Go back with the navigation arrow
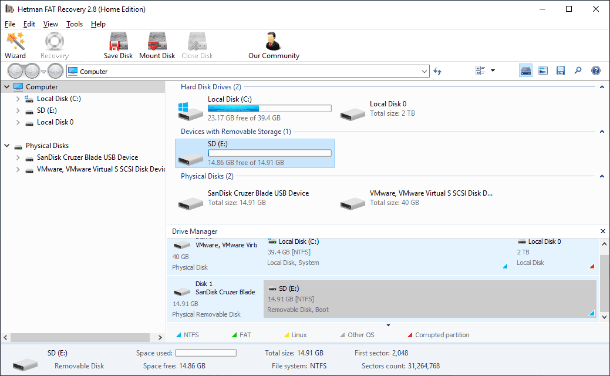The image size is (610, 376). click(x=16, y=71)
